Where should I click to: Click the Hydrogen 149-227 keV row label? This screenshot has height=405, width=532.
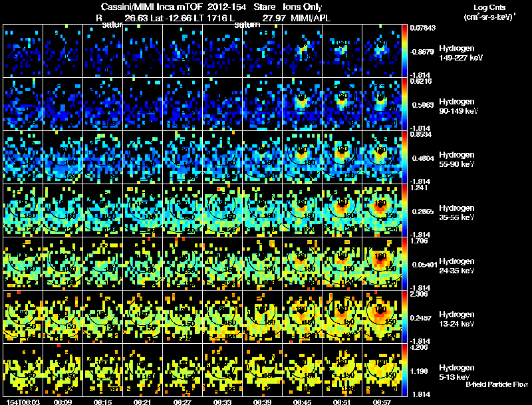pyautogui.click(x=461, y=53)
